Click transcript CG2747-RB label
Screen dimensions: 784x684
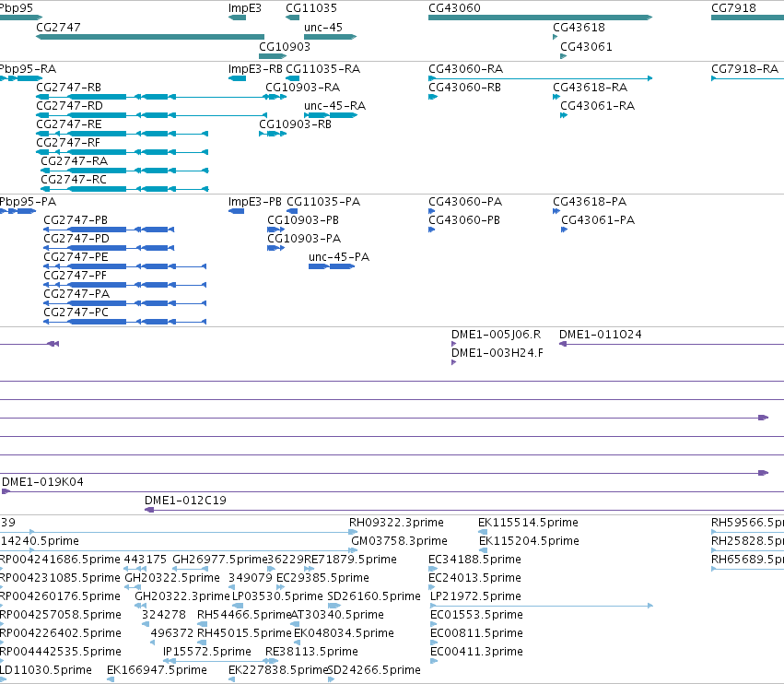[68, 87]
